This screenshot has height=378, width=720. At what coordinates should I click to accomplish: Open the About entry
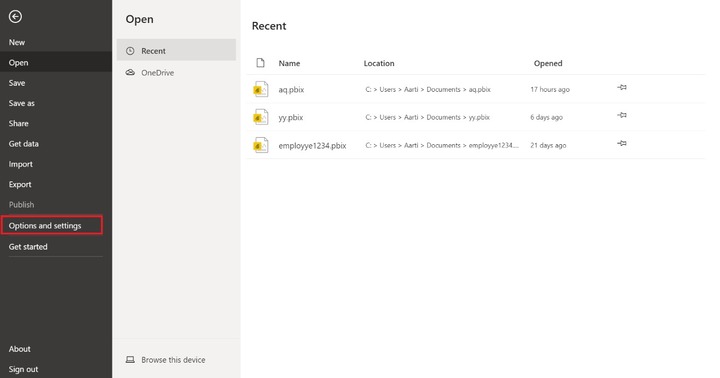[x=20, y=349]
